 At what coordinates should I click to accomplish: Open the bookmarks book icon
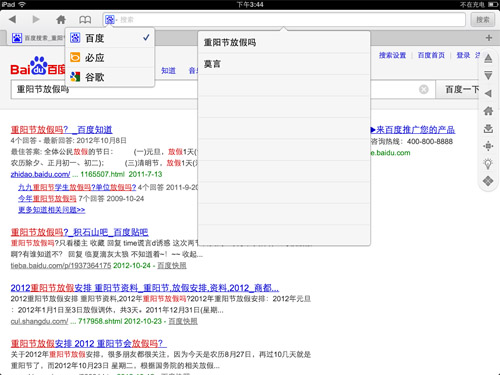(x=85, y=20)
